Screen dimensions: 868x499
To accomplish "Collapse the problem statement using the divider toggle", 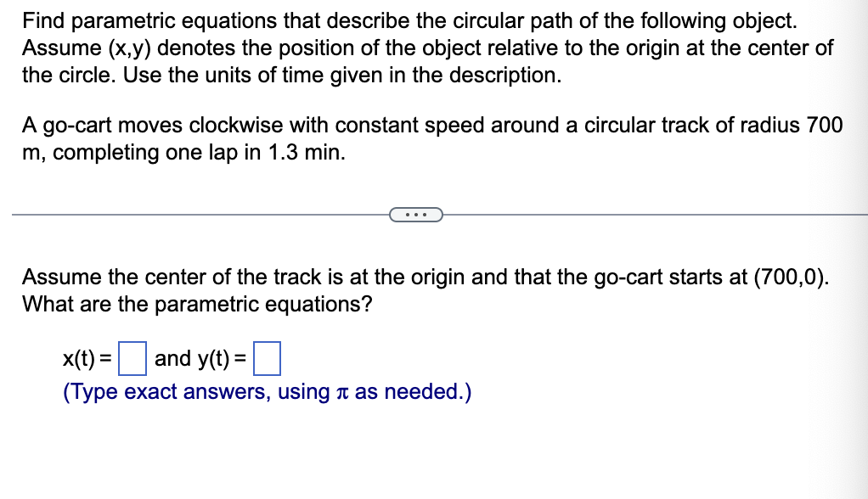I will coord(415,215).
